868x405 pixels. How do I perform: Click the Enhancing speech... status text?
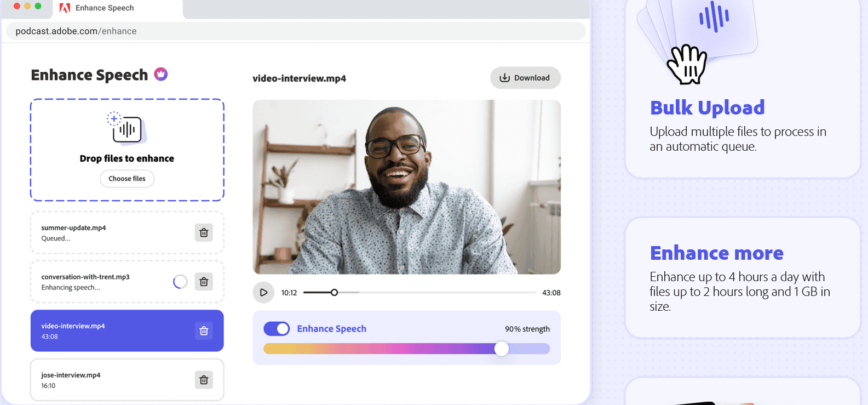[71, 288]
